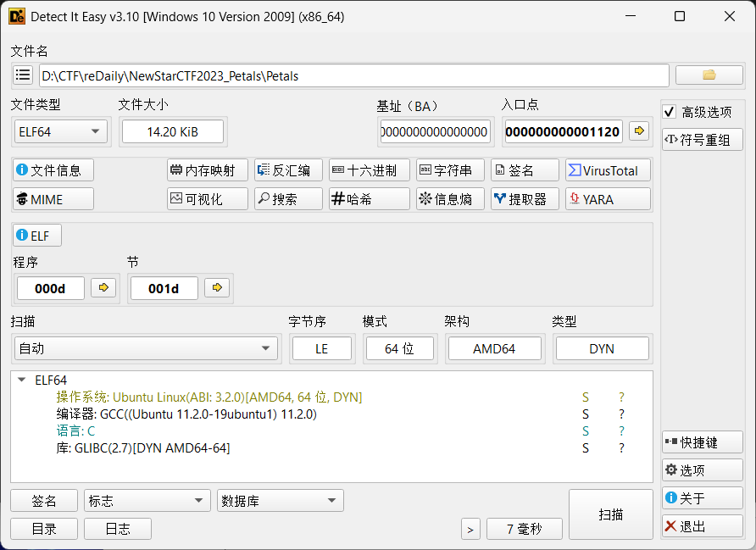Open 搜索 search tool
Screen dimensions: 756x550
click(288, 199)
